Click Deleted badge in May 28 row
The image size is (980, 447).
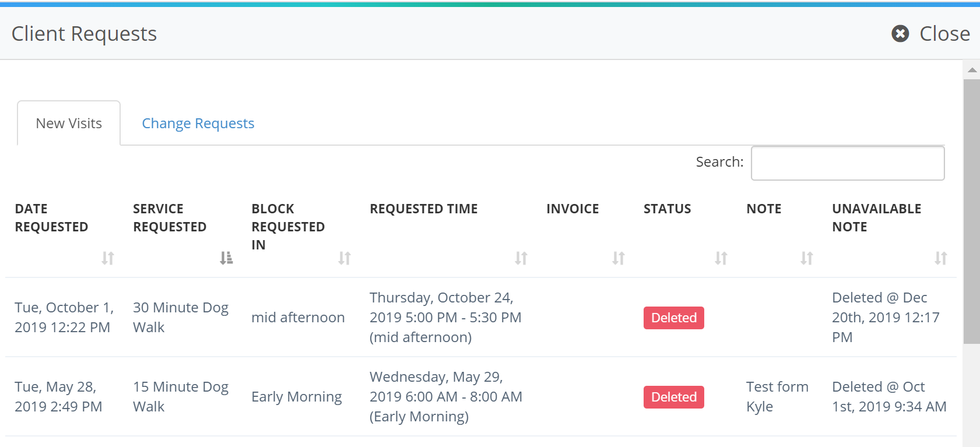pos(674,397)
